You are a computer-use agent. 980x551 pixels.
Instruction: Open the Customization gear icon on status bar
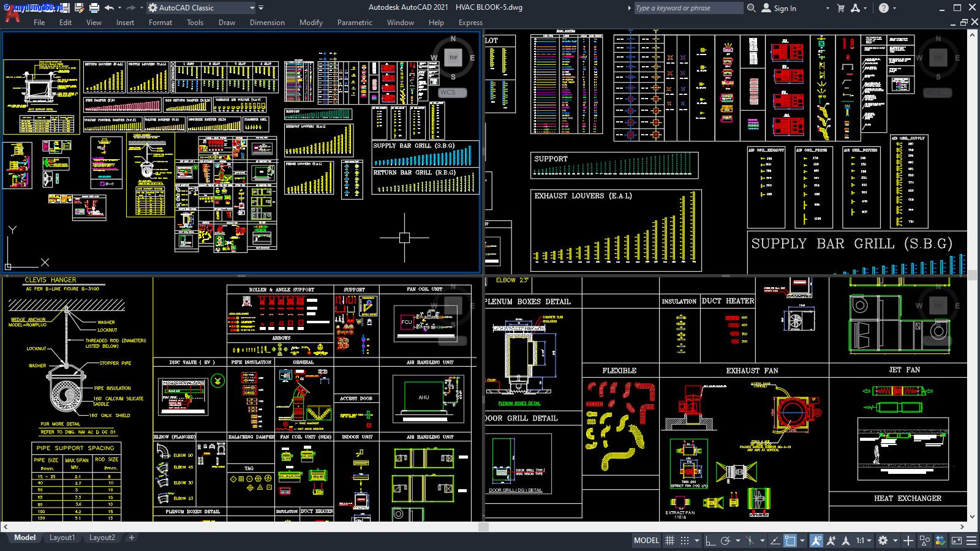[971, 540]
